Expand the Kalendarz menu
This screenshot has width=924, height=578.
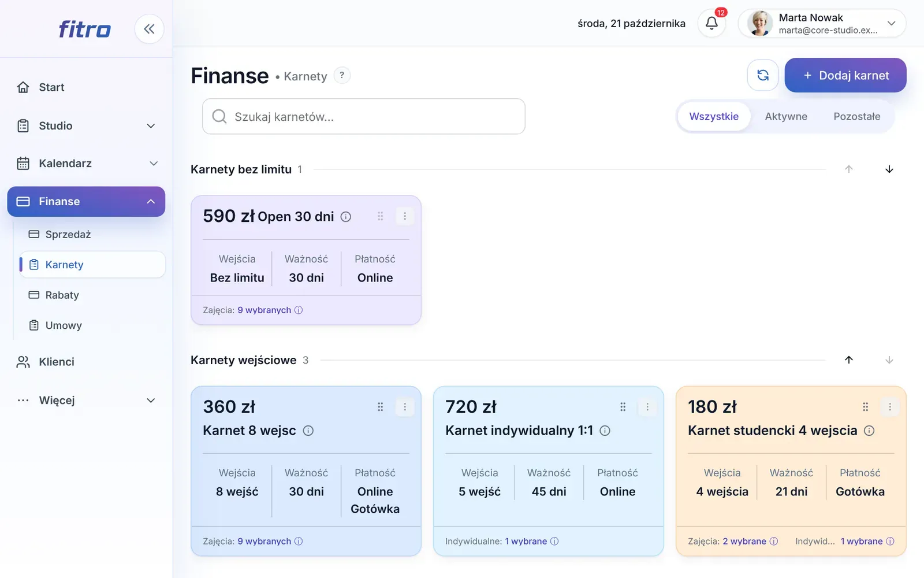(86, 164)
